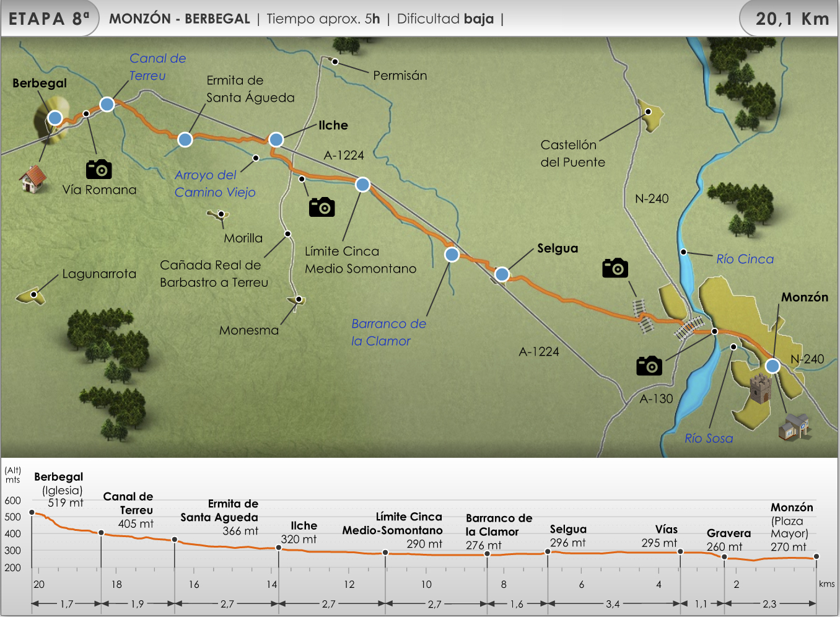Viewport: 840px width, 617px height.
Task: Select the Canal de Terreu blue waypoint
Action: click(x=107, y=104)
